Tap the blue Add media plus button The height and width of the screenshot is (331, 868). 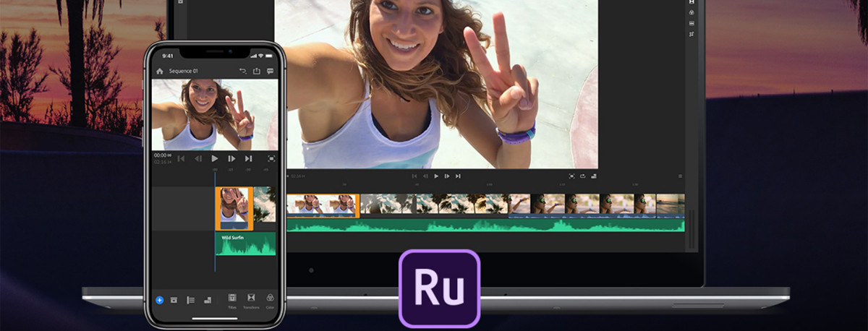[159, 299]
